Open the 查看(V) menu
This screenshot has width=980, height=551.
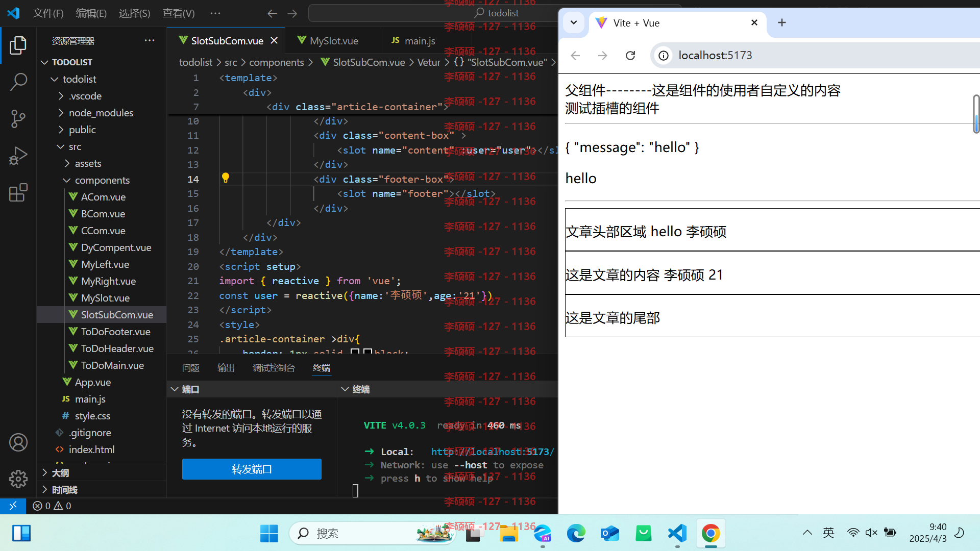[179, 13]
